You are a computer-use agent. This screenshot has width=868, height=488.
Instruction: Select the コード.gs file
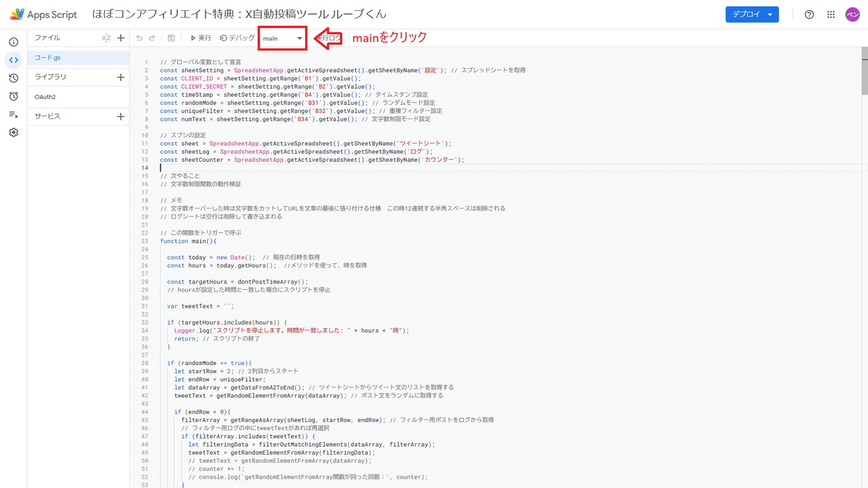coord(78,57)
